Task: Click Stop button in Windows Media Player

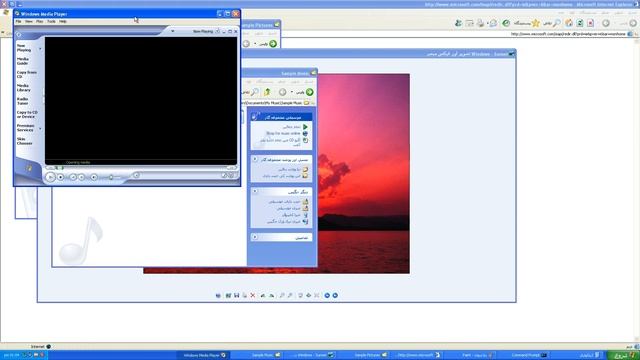Action: 60,177
